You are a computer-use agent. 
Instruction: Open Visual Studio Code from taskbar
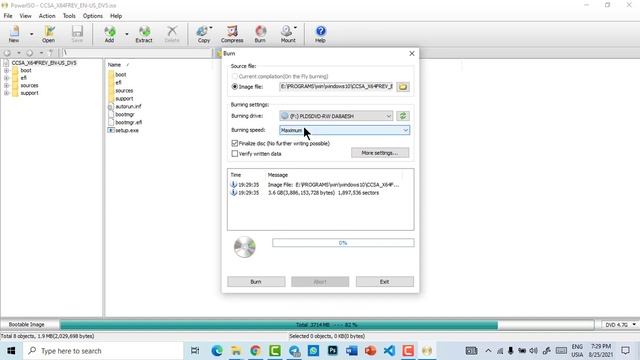click(x=389, y=351)
